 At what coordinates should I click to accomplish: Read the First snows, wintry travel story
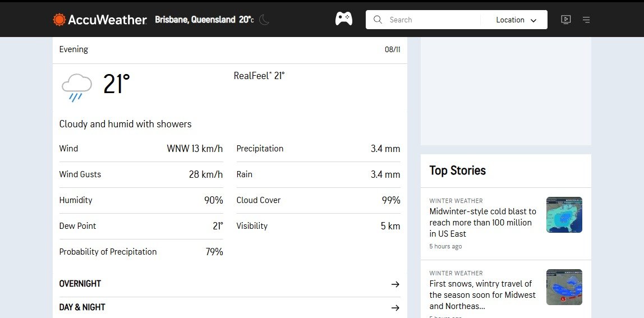482,294
